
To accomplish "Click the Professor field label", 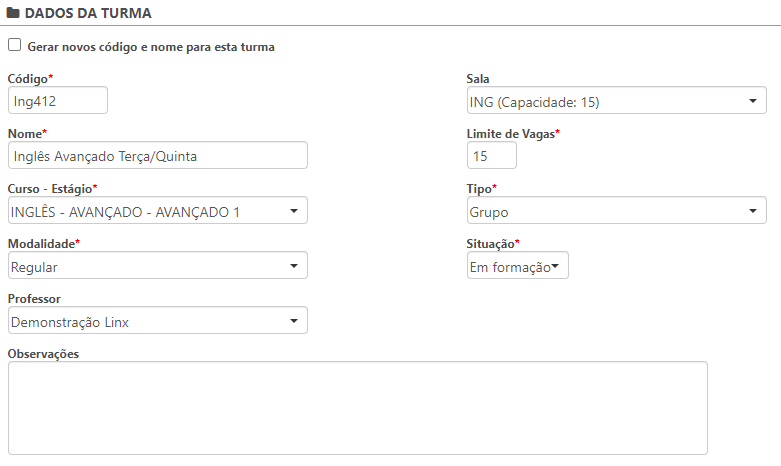I will click(35, 298).
